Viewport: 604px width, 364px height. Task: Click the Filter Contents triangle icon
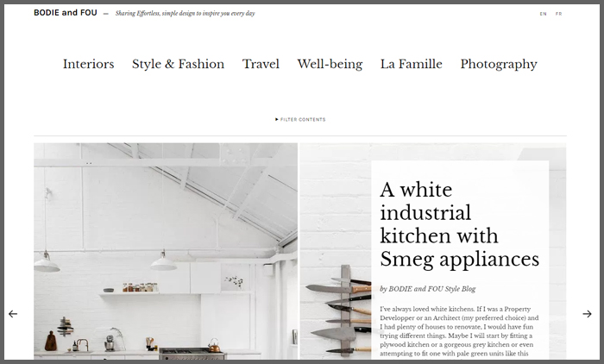277,119
